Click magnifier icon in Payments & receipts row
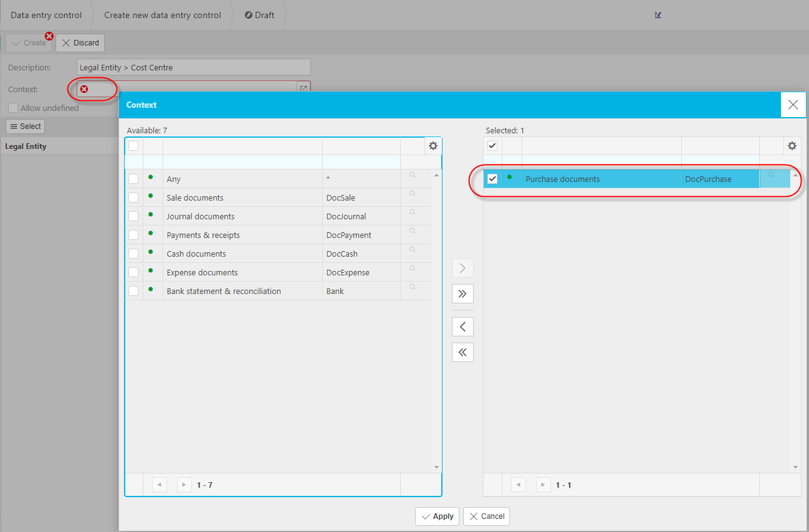Screen dimensions: 809x532 [412, 231]
